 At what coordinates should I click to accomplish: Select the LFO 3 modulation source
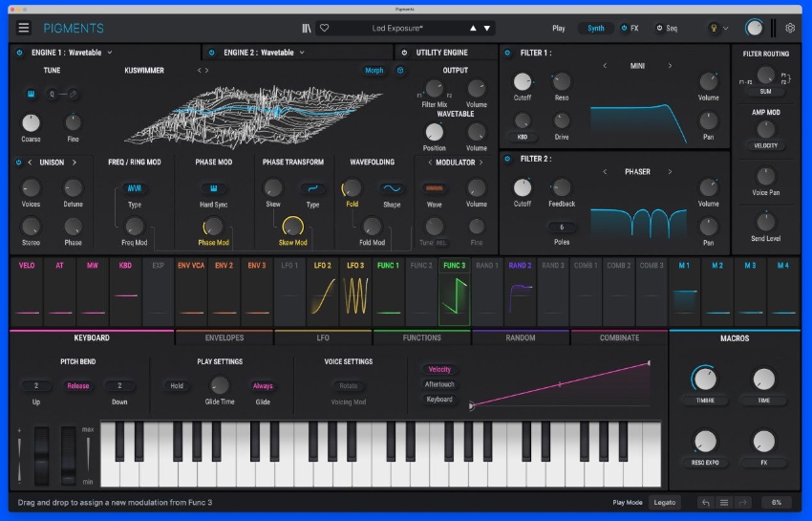coord(355,292)
